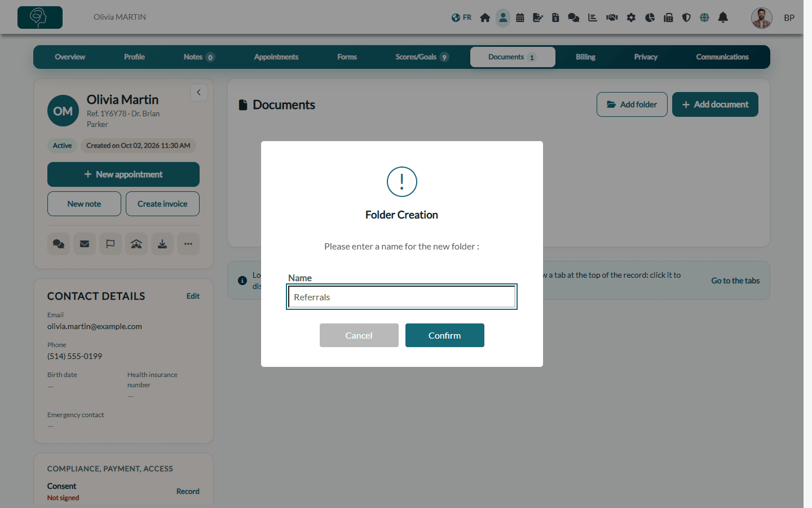The height and width of the screenshot is (508, 812).
Task: Click the Add folder button
Action: pyautogui.click(x=632, y=104)
